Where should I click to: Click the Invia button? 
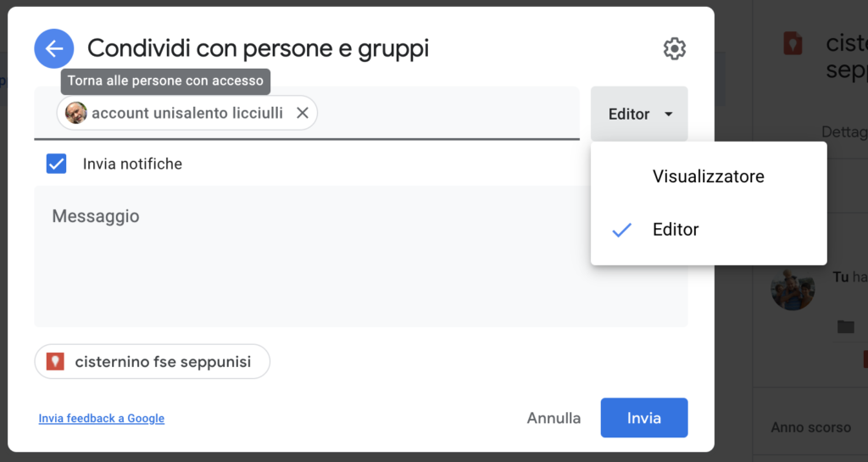644,418
